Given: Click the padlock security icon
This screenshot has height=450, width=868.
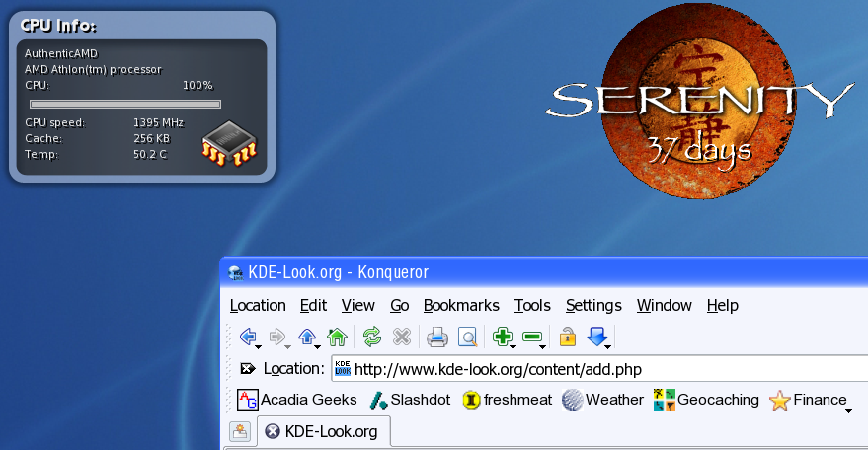Looking at the screenshot, I should pos(568,337).
